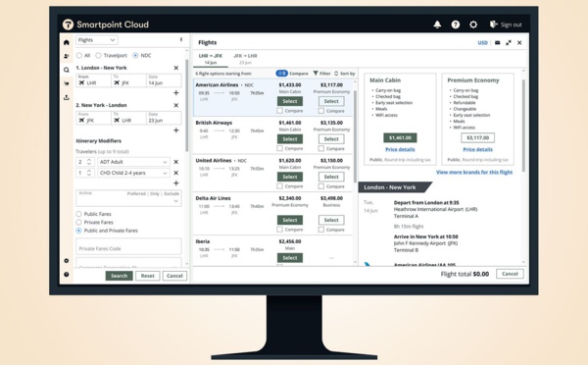Select the All content source radio

click(x=79, y=55)
